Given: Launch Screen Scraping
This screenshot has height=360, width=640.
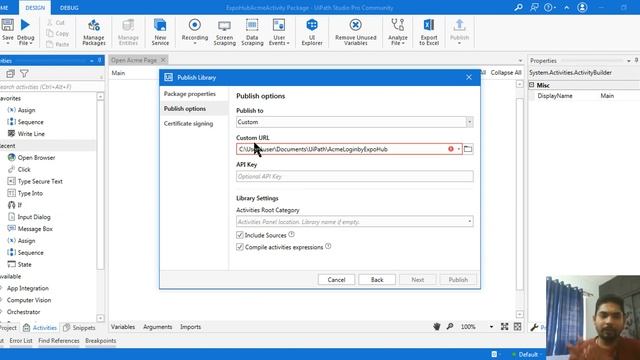Looking at the screenshot, I should [224, 32].
